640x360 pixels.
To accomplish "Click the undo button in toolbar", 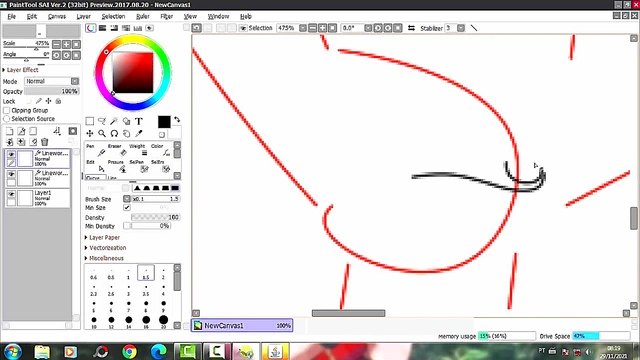I will (197, 28).
